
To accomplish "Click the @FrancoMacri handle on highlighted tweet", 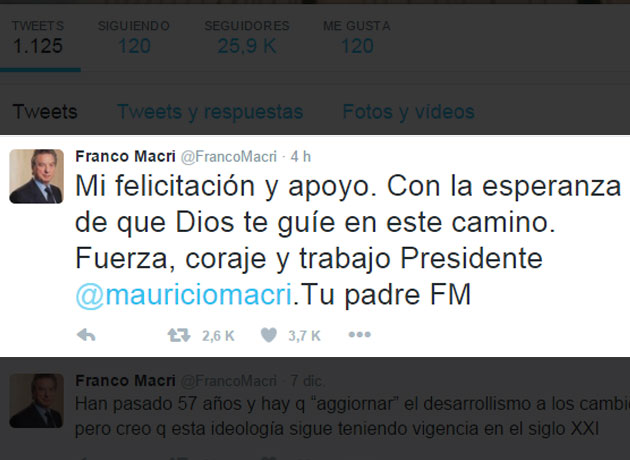I will (x=229, y=156).
